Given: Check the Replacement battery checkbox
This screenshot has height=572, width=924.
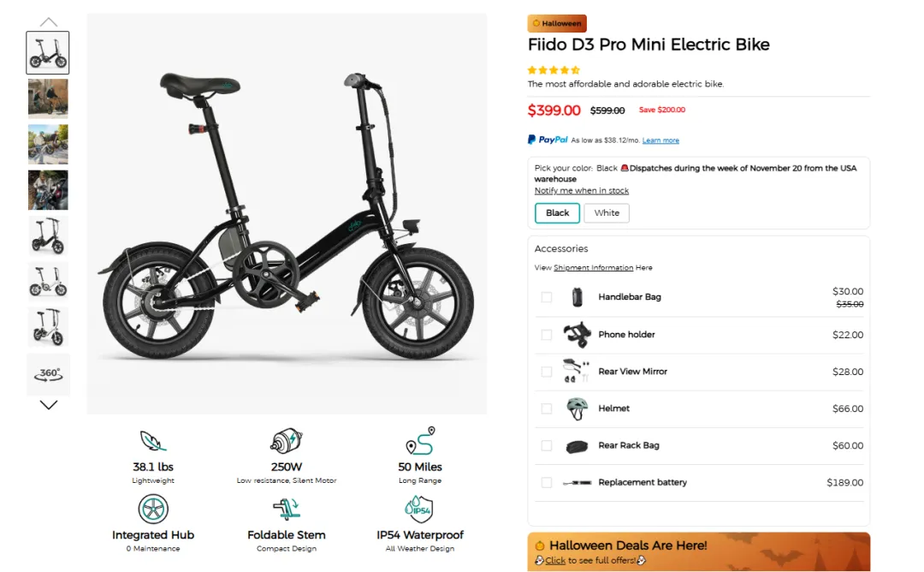Looking at the screenshot, I should (546, 482).
